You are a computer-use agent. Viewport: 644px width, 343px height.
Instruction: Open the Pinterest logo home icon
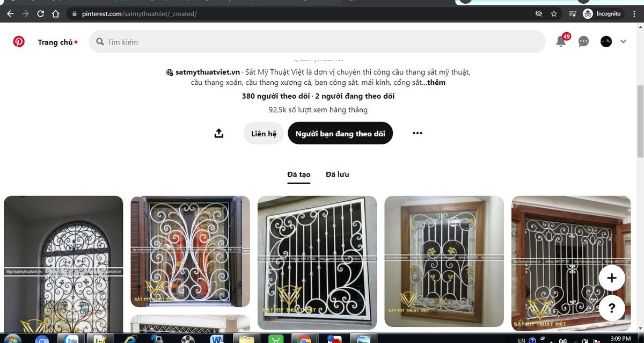(x=19, y=42)
